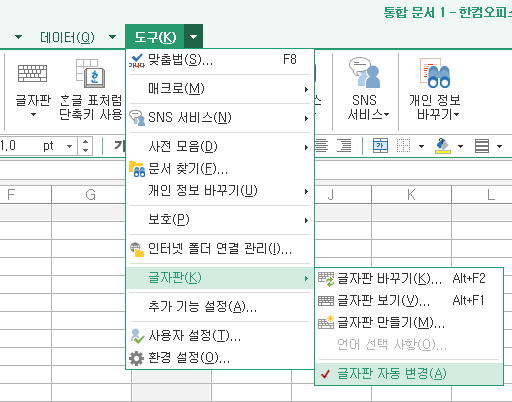Click the dotted border grid icon

(x=403, y=146)
